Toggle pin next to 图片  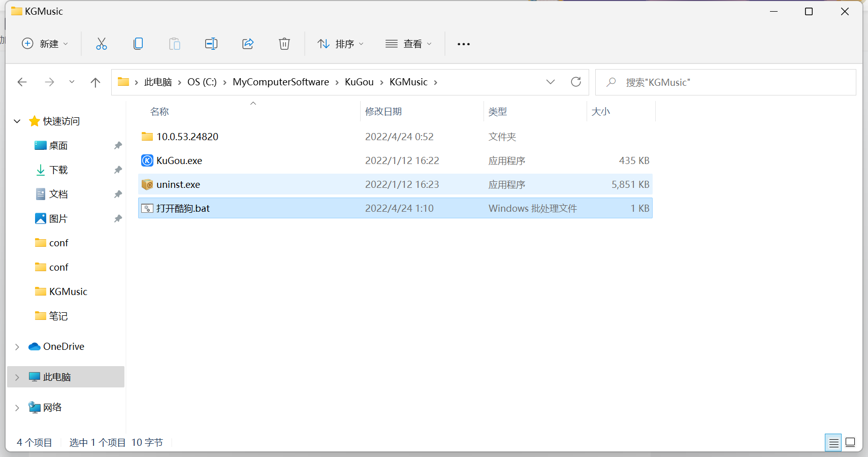(x=118, y=219)
